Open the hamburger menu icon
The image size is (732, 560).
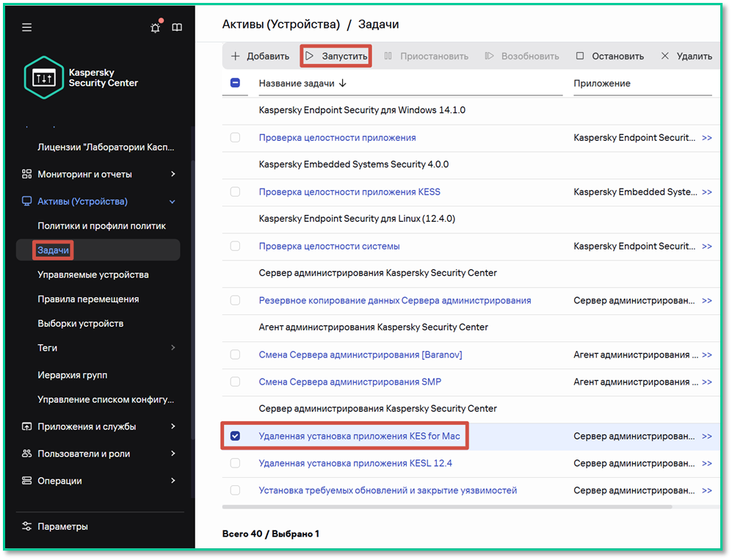27,28
